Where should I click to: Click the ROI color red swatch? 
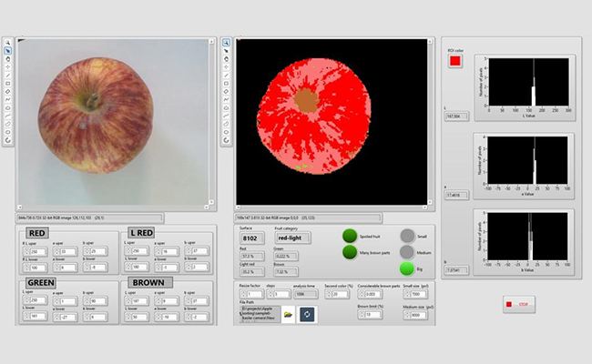[x=454, y=61]
